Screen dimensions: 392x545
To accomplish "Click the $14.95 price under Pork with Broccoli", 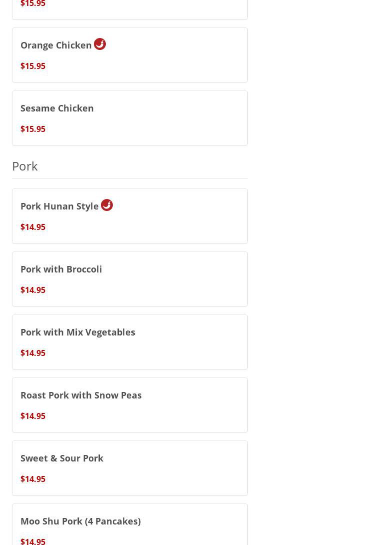I will 33,290.
